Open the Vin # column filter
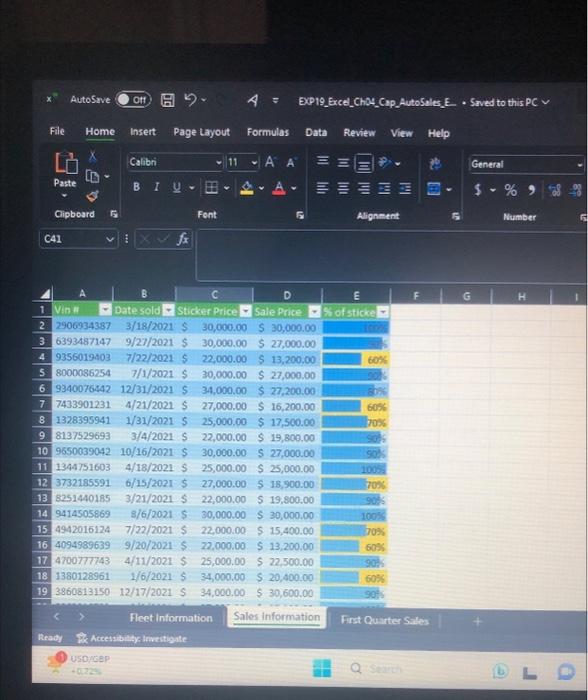Viewport: 588px width, 700px height. coord(105,309)
